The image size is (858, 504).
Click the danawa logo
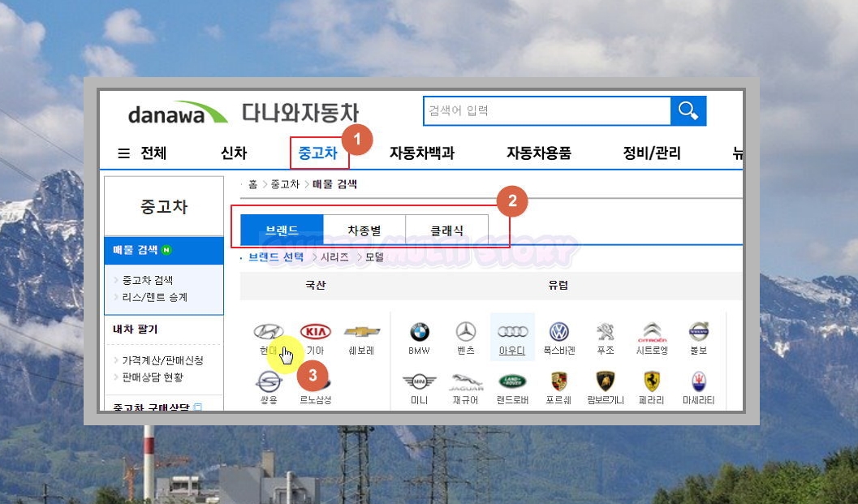coord(178,113)
